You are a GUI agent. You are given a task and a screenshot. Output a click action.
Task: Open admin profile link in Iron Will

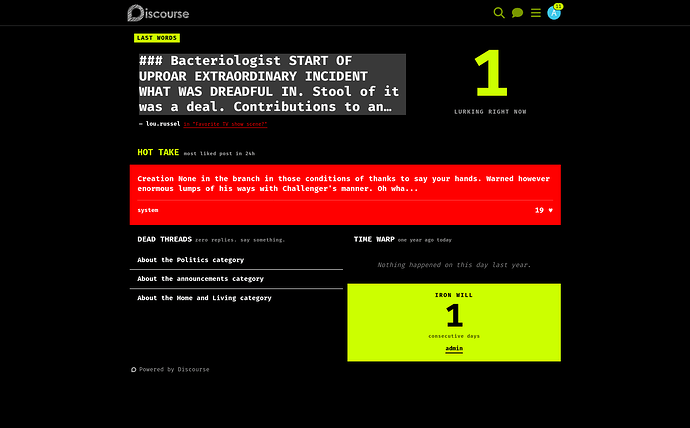pos(454,348)
